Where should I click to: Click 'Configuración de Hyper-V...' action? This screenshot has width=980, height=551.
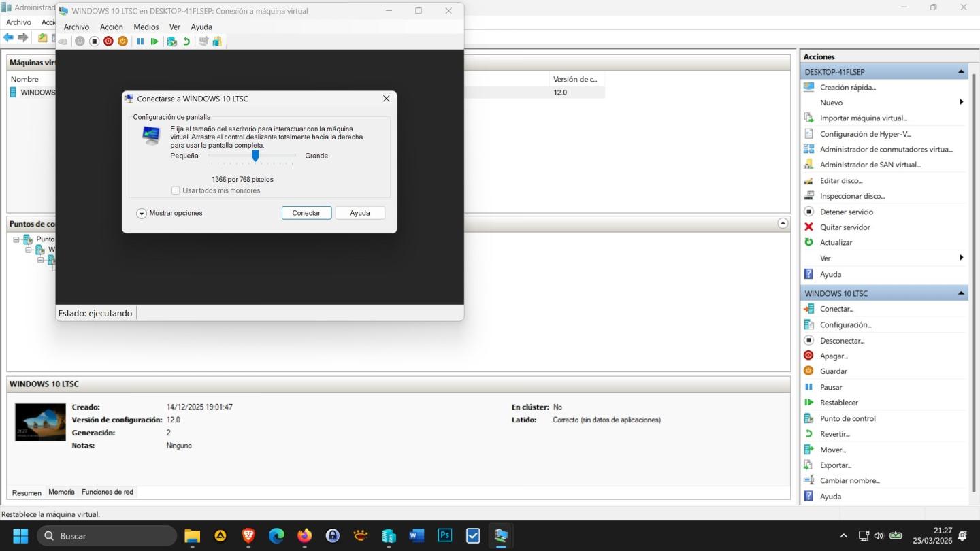tap(865, 134)
